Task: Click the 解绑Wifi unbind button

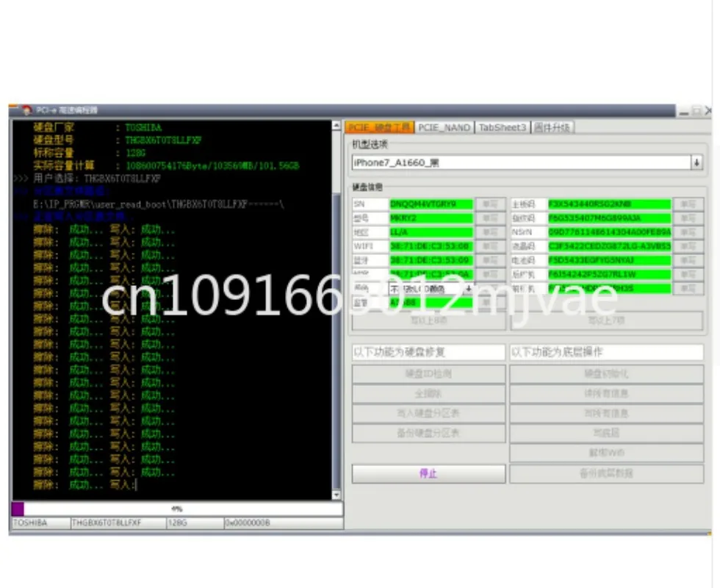Action: [606, 453]
